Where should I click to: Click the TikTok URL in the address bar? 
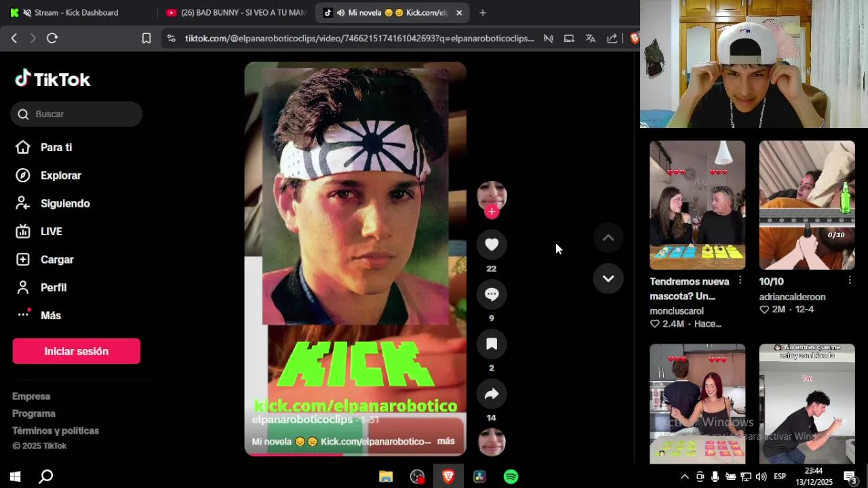coord(359,39)
